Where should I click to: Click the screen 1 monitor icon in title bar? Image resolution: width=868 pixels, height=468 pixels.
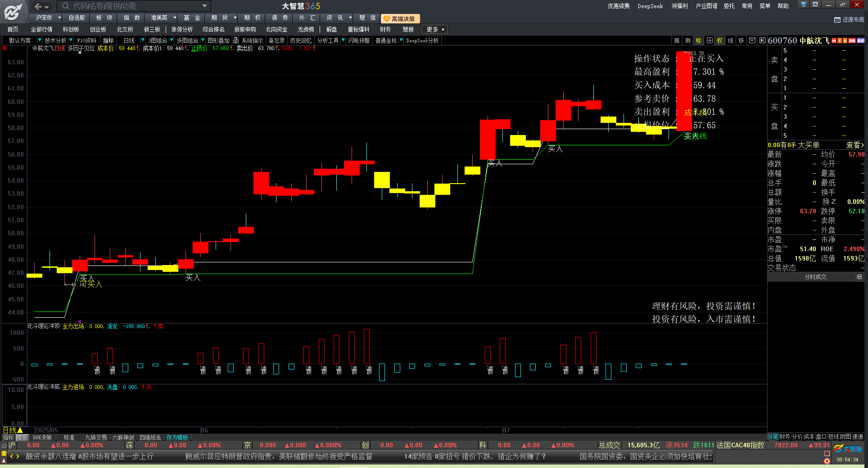pos(804,4)
